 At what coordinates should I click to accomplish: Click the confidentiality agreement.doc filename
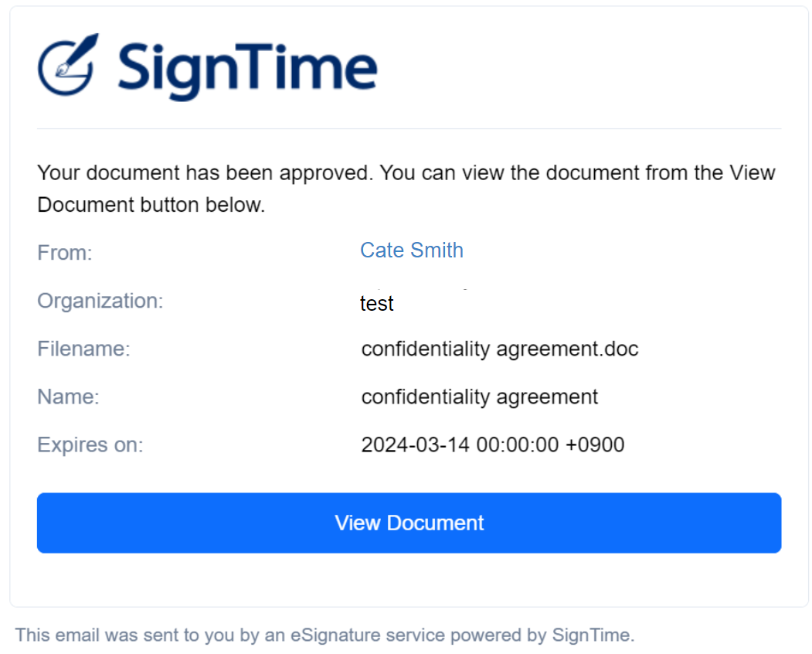point(500,349)
